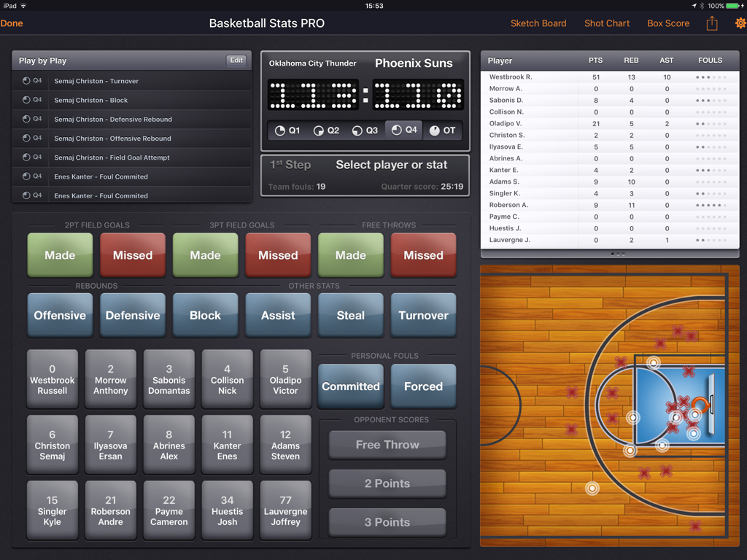747x560 pixels.
Task: Record a Defensive rebound
Action: click(132, 315)
